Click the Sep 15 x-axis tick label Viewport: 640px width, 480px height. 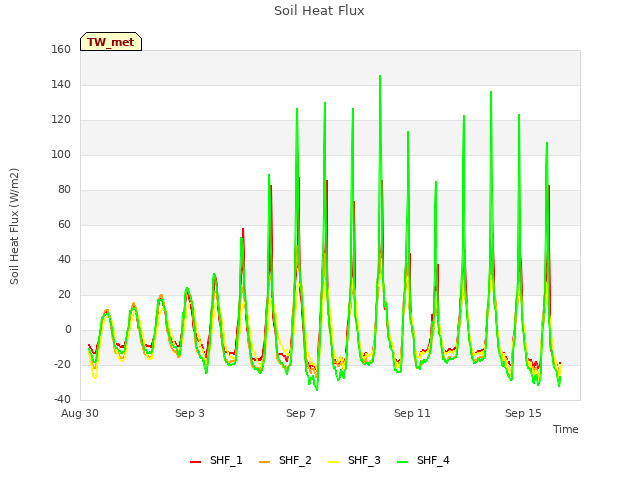tap(523, 413)
